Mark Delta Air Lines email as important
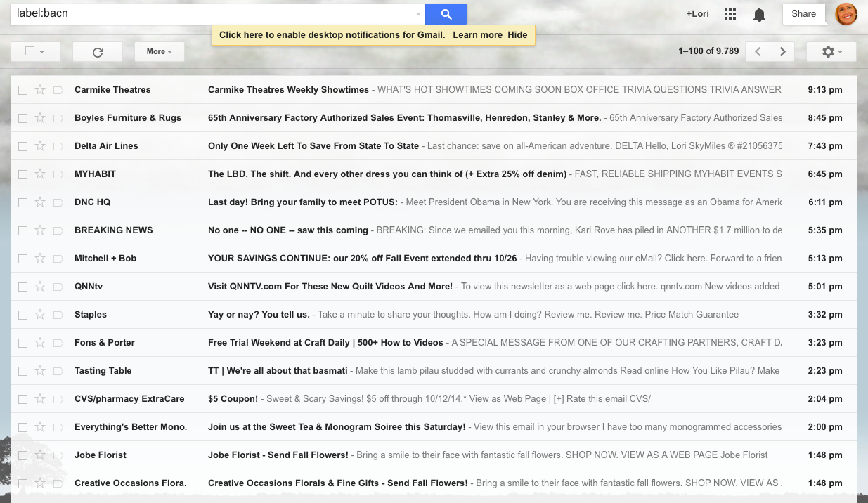 (58, 146)
